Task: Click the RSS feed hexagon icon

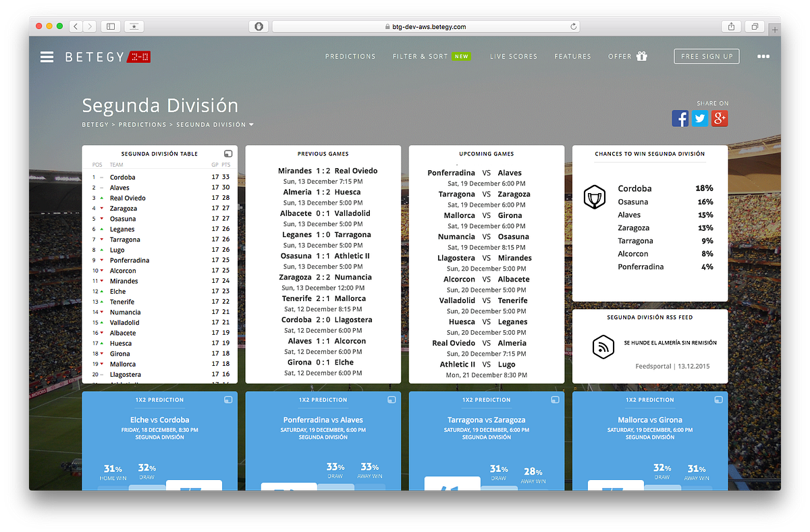Action: click(x=603, y=347)
